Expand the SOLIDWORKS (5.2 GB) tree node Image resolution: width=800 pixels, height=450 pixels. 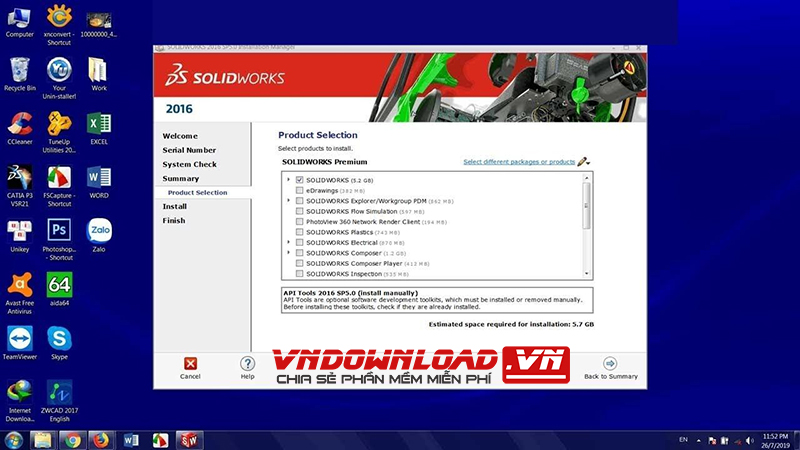point(288,180)
